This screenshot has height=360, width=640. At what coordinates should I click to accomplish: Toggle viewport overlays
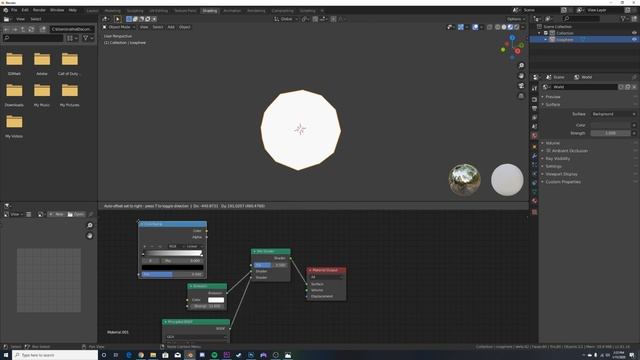coord(475,27)
